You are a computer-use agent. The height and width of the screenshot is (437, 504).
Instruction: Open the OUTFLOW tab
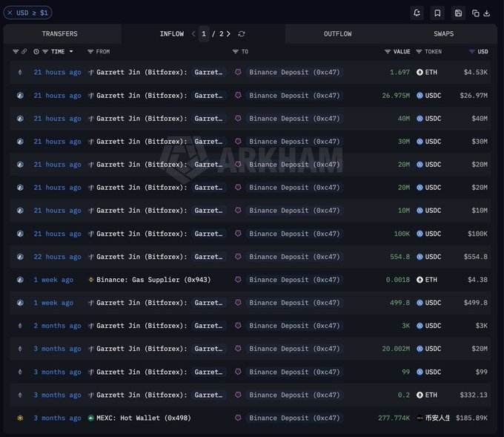337,34
